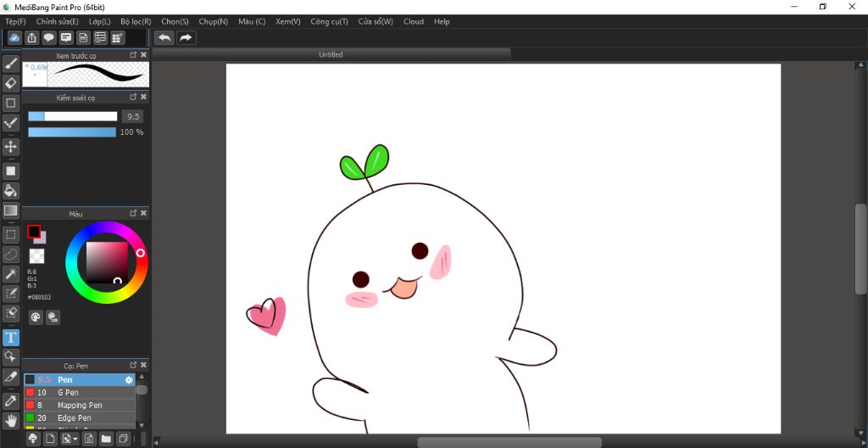Select the G Pen brush

click(x=79, y=393)
